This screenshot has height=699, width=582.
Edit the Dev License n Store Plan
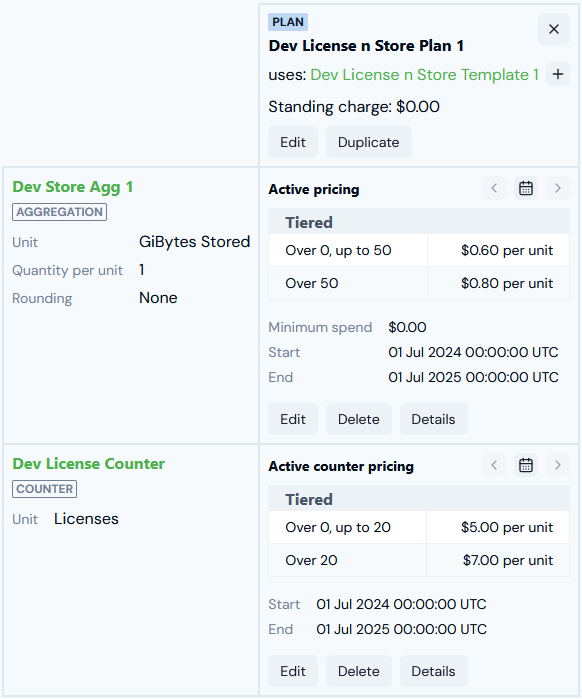[293, 142]
